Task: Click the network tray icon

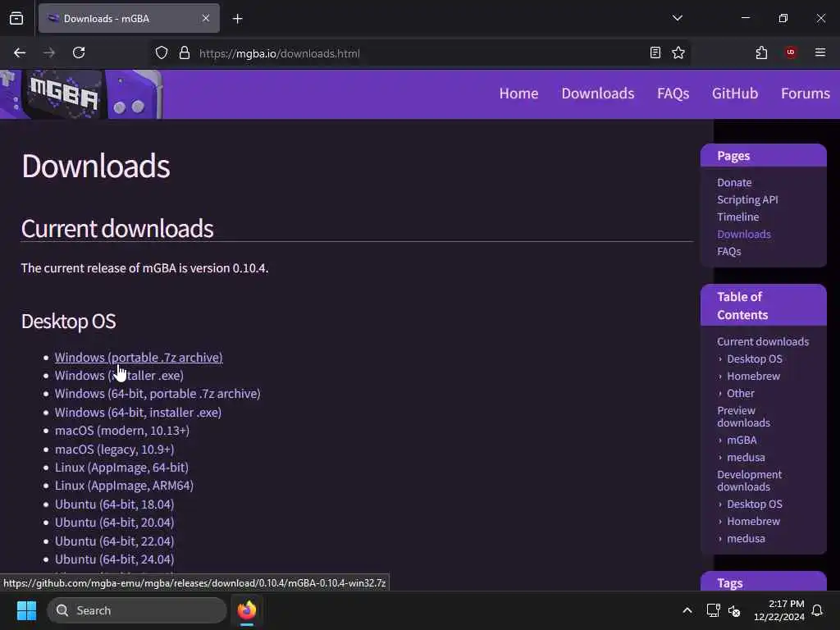Action: coord(713,610)
